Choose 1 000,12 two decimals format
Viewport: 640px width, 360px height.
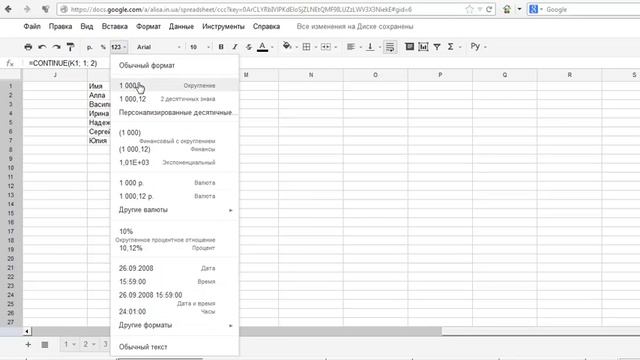(175, 99)
